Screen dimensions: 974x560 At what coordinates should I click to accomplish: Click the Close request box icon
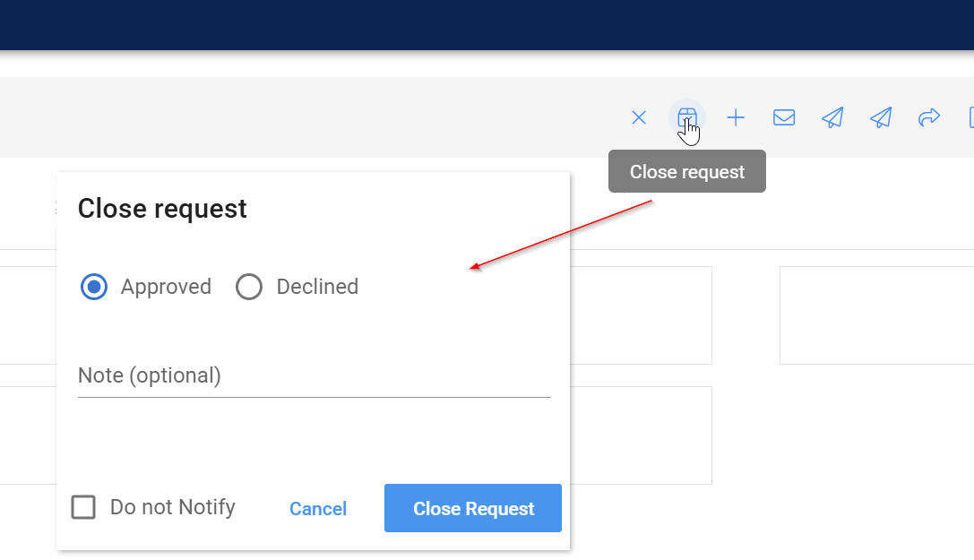click(686, 117)
